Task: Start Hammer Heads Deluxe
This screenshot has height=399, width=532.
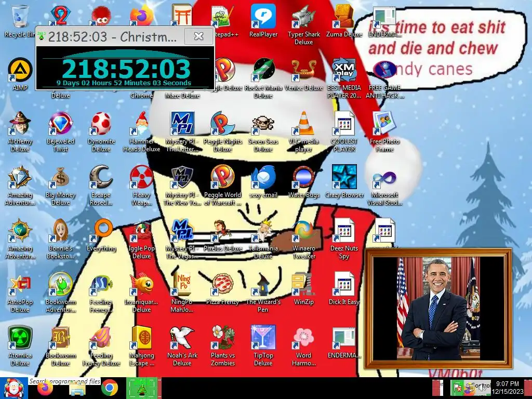Action: [141, 132]
